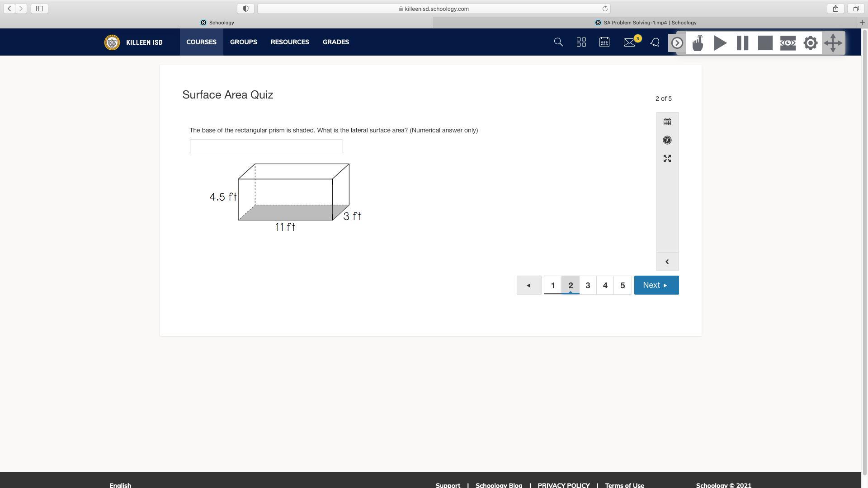This screenshot has width=868, height=488.
Task: Jump to question 4
Action: [x=605, y=285]
